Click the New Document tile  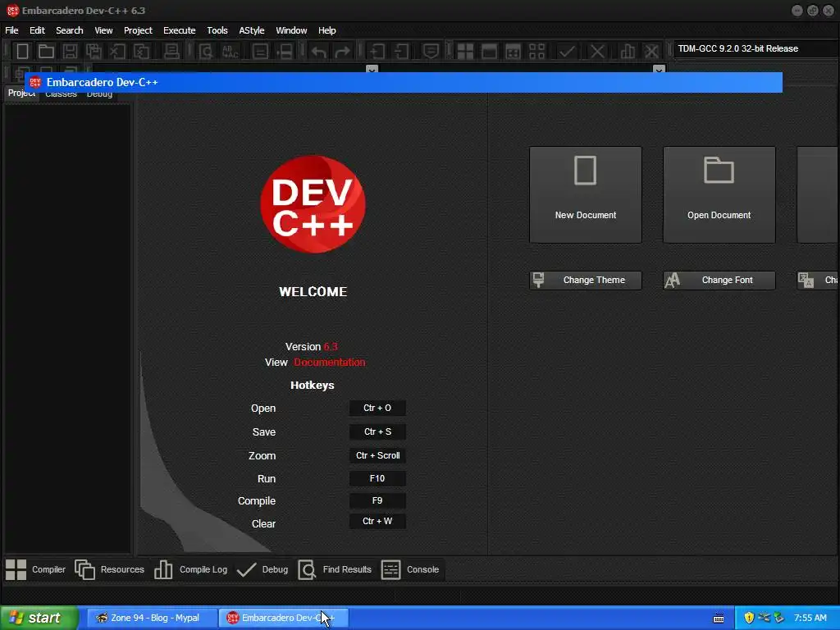(586, 195)
